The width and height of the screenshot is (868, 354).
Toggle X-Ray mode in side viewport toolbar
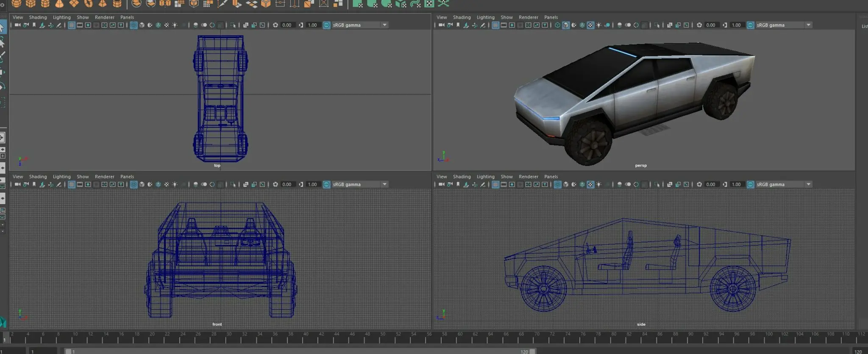coord(669,184)
